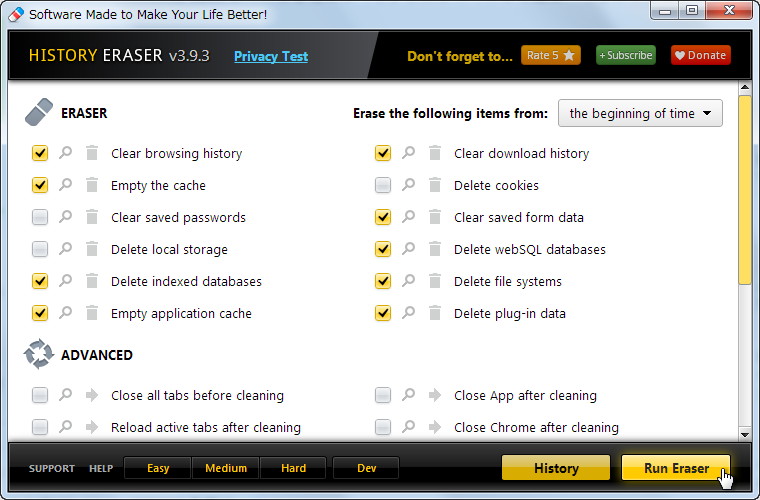Click magnifier icon beside Clear browsing history
The width and height of the screenshot is (760, 500).
pyautogui.click(x=65, y=153)
